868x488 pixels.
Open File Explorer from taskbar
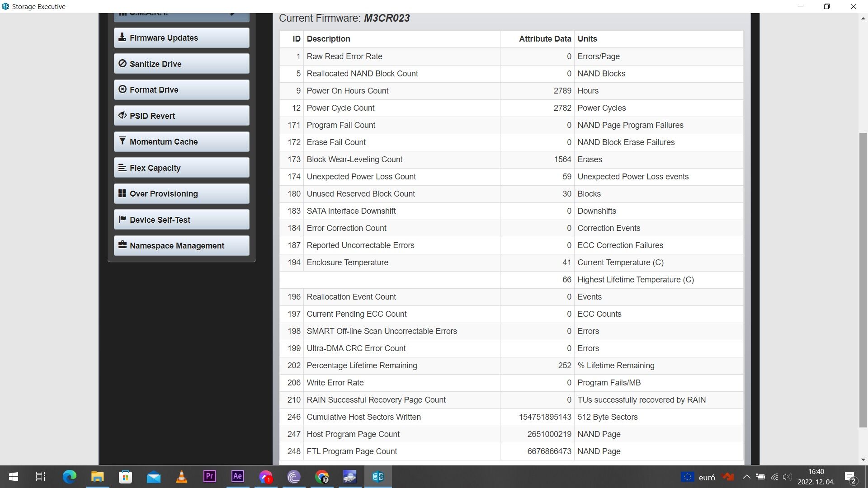click(97, 477)
